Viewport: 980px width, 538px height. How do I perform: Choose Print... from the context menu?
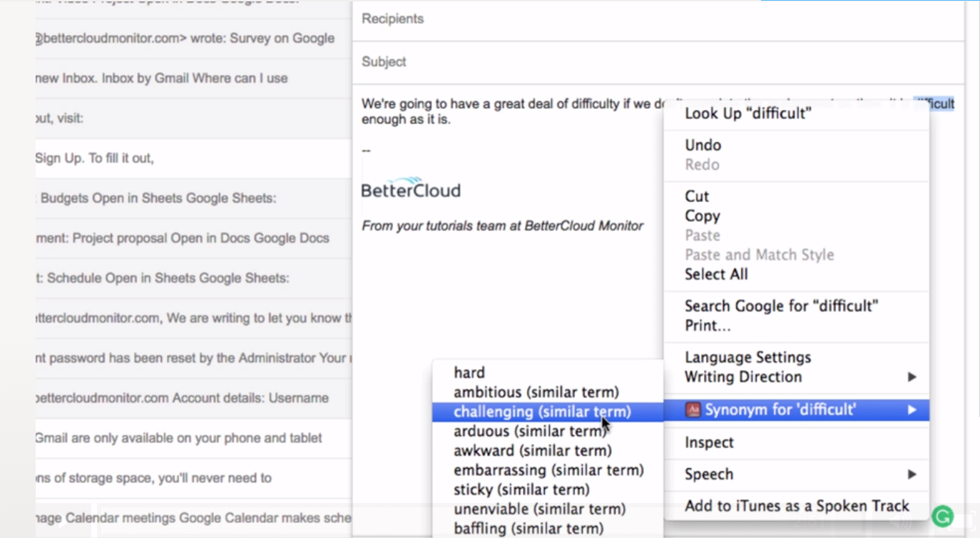(796, 325)
